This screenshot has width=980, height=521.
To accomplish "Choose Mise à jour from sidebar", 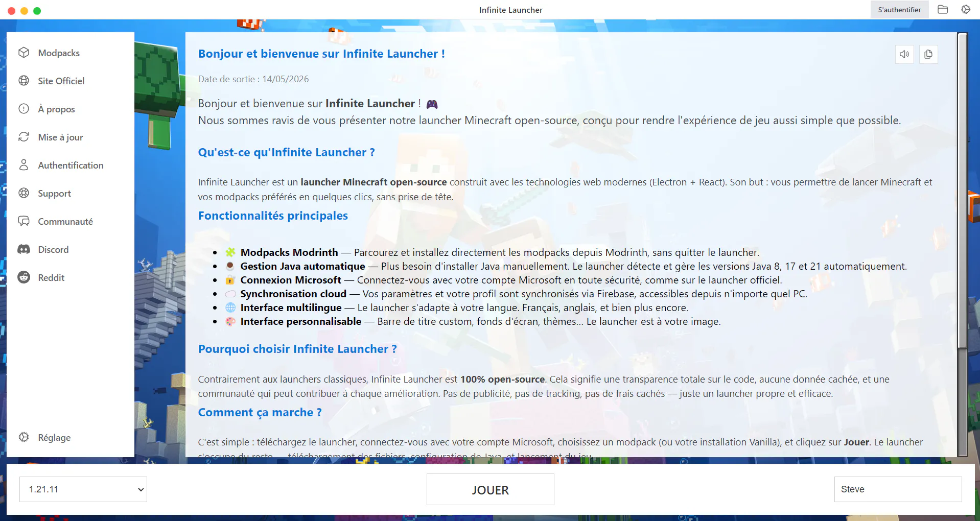I will tap(60, 137).
